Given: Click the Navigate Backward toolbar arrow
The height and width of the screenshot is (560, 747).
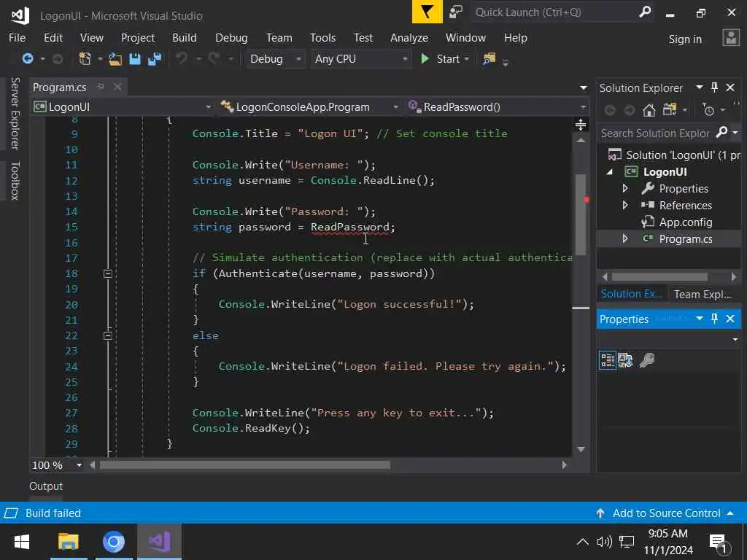Looking at the screenshot, I should click(28, 58).
